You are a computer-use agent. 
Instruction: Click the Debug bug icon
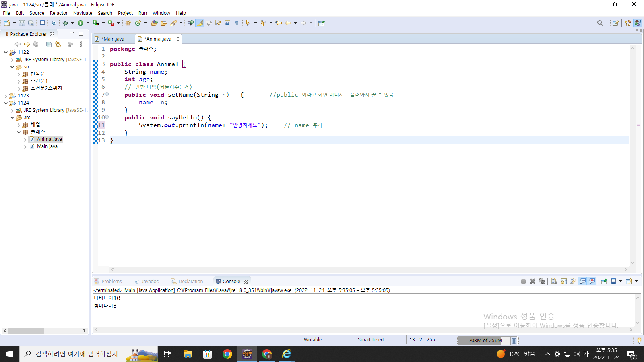click(x=65, y=23)
